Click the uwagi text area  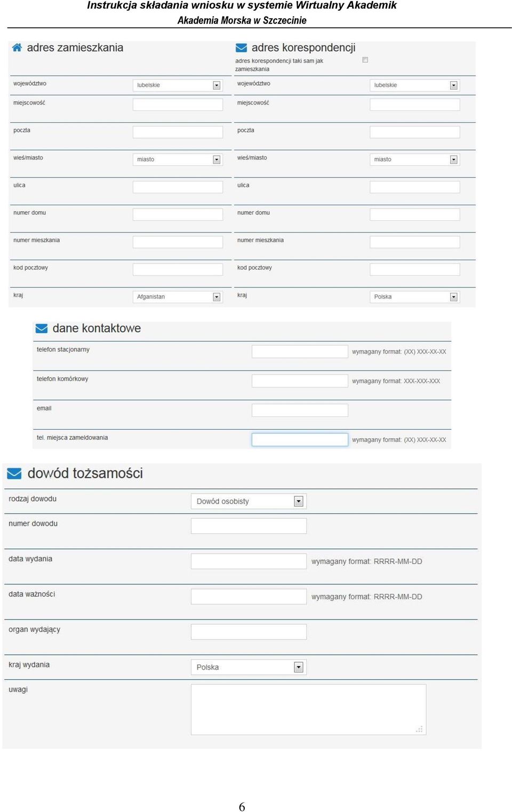(308, 710)
